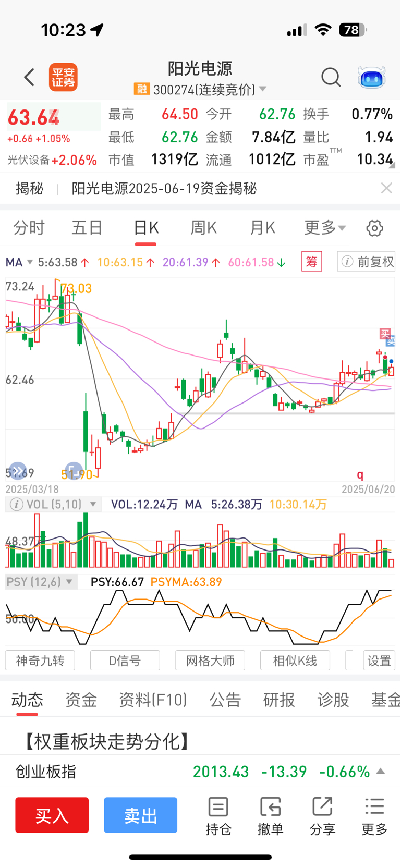Screen dimensions: 401x868
Task: Select the 动态 tab
Action: 27,700
